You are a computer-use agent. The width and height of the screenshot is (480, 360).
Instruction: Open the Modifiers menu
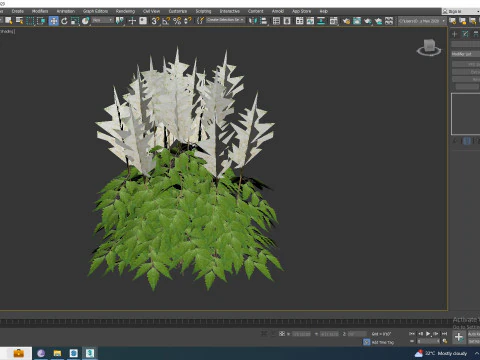[40, 11]
